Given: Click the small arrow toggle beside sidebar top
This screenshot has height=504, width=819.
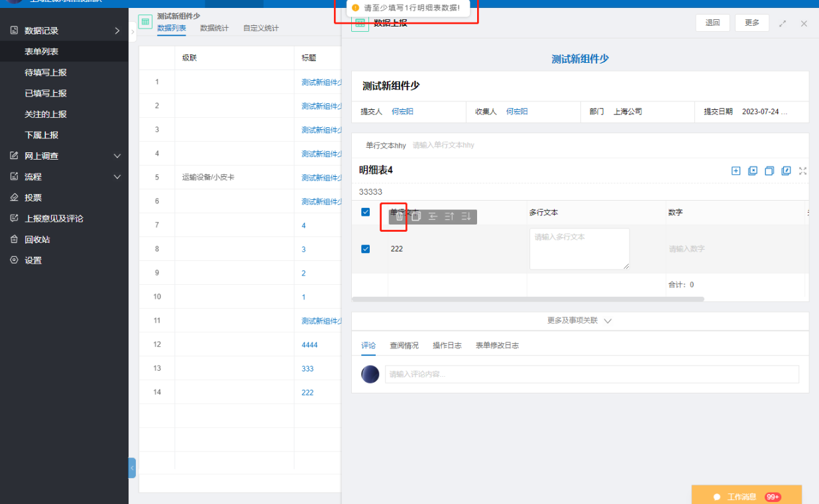Looking at the screenshot, I should click(133, 31).
